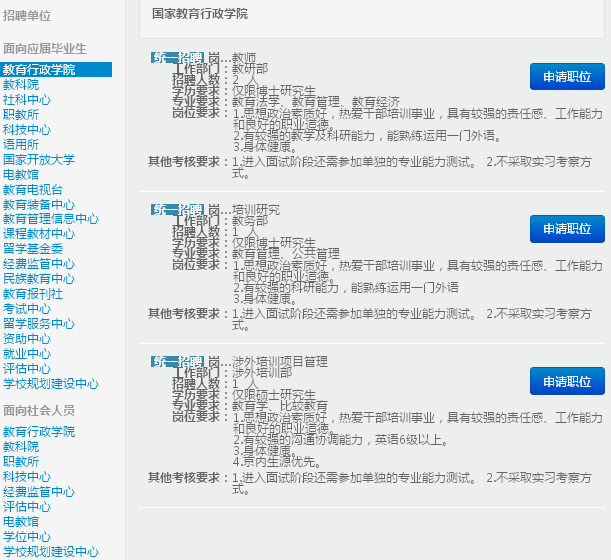The width and height of the screenshot is (611, 560).
Task: Apply for the 教师 position in 教研部
Action: 567,76
